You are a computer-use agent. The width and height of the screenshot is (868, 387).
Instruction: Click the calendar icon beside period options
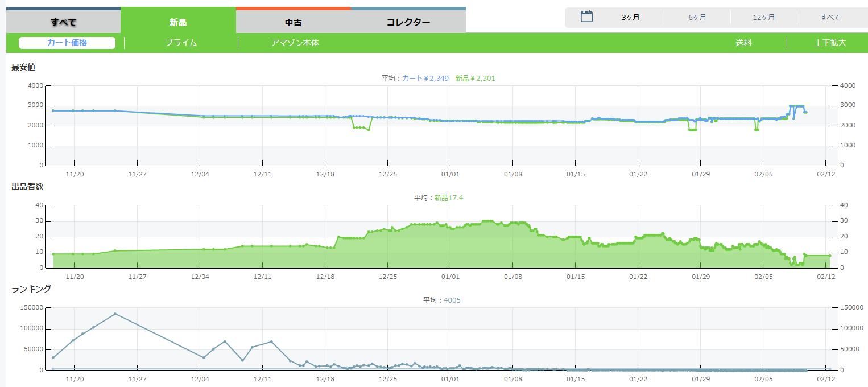point(586,17)
